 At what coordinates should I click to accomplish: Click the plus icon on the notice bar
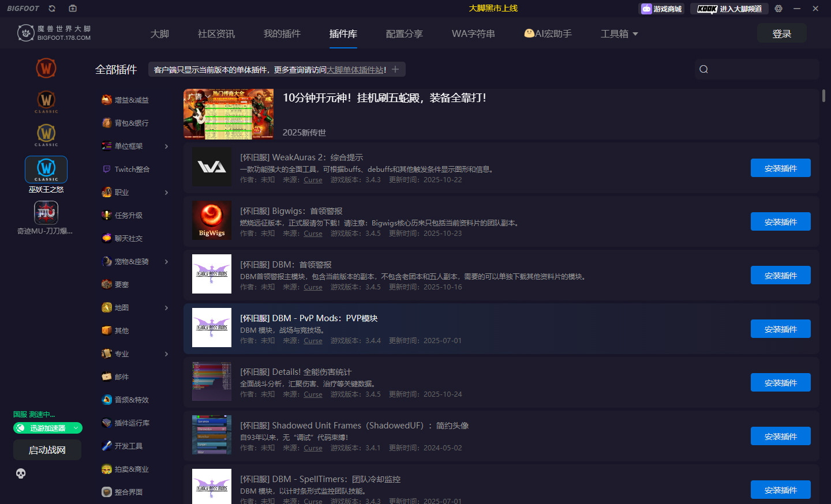(x=395, y=70)
